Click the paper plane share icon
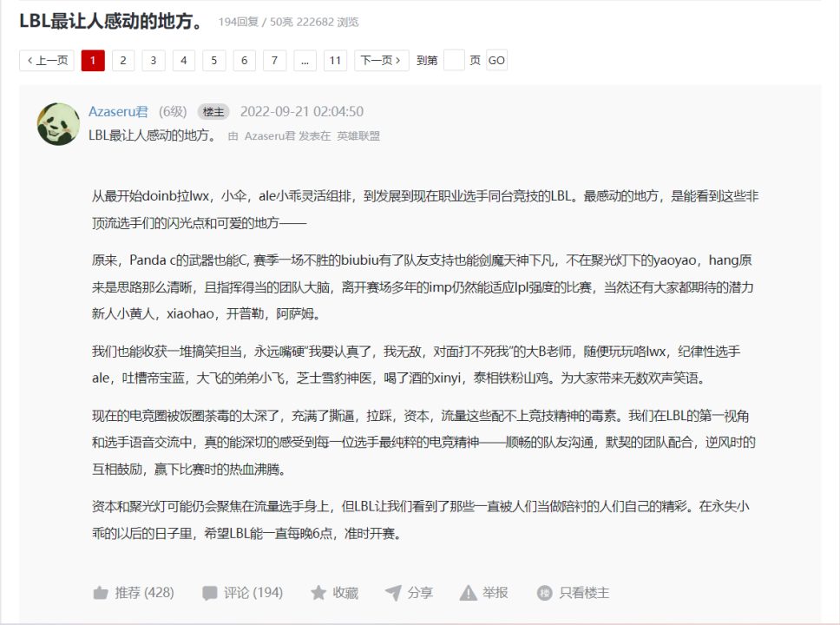 pos(393,593)
